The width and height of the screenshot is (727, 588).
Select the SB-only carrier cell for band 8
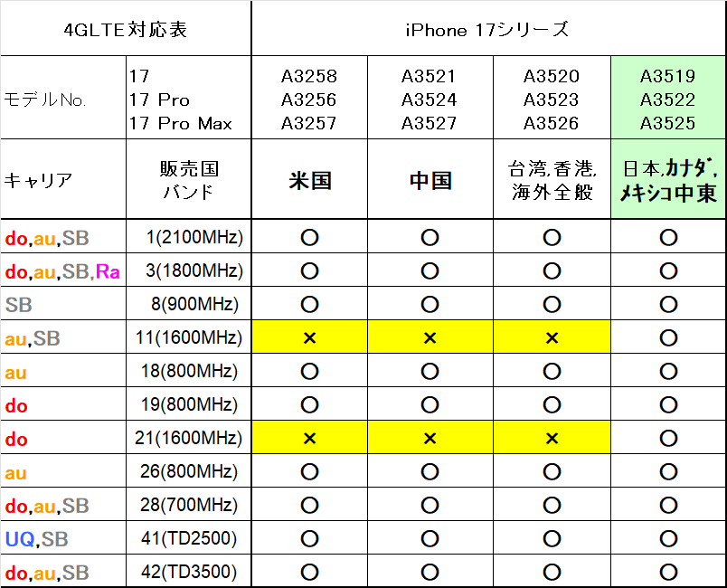[x=63, y=303]
